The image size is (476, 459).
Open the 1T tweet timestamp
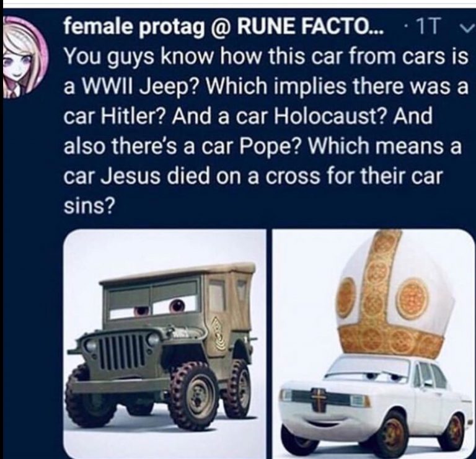[x=428, y=28]
